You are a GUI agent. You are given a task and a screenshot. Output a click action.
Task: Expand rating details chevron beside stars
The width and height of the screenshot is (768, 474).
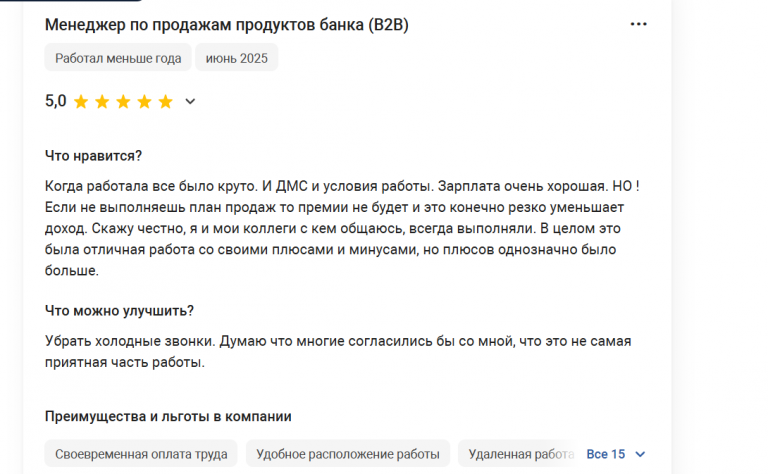click(x=190, y=101)
